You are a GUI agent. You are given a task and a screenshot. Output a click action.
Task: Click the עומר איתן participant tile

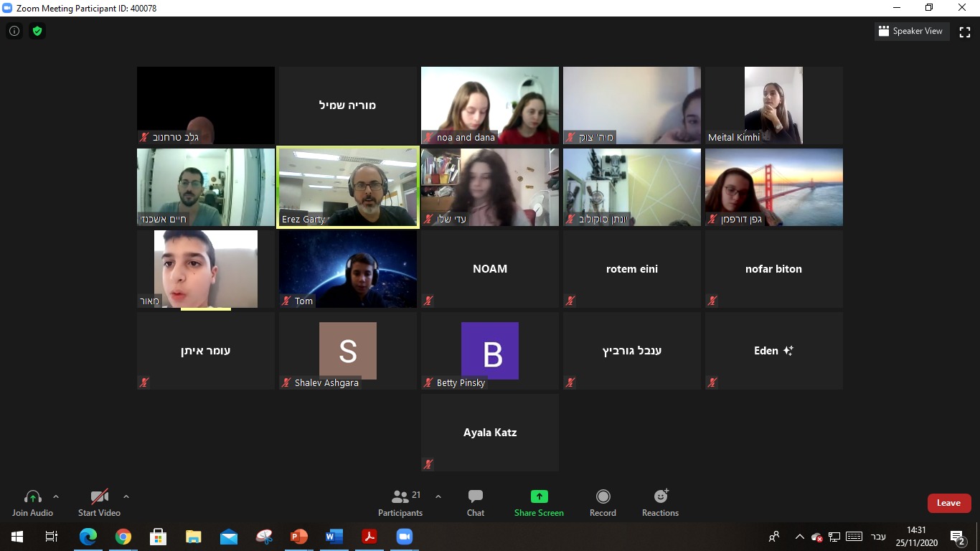point(206,351)
